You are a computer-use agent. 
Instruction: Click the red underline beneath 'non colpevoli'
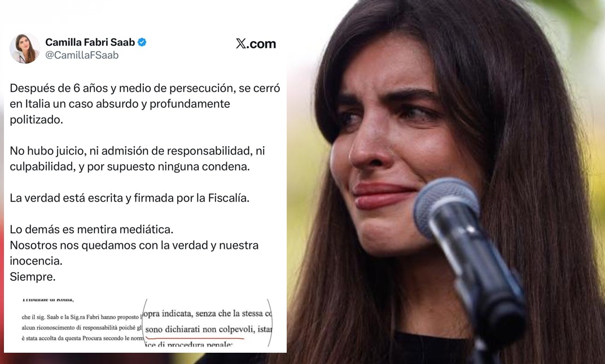[195, 336]
